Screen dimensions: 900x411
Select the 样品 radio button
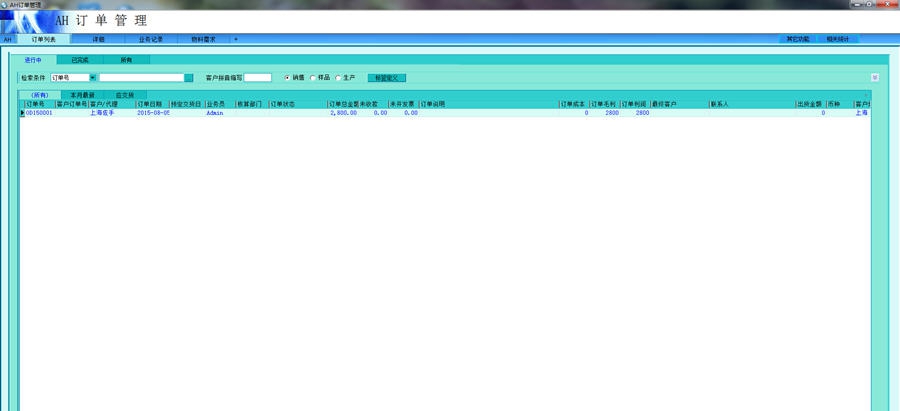(x=313, y=77)
